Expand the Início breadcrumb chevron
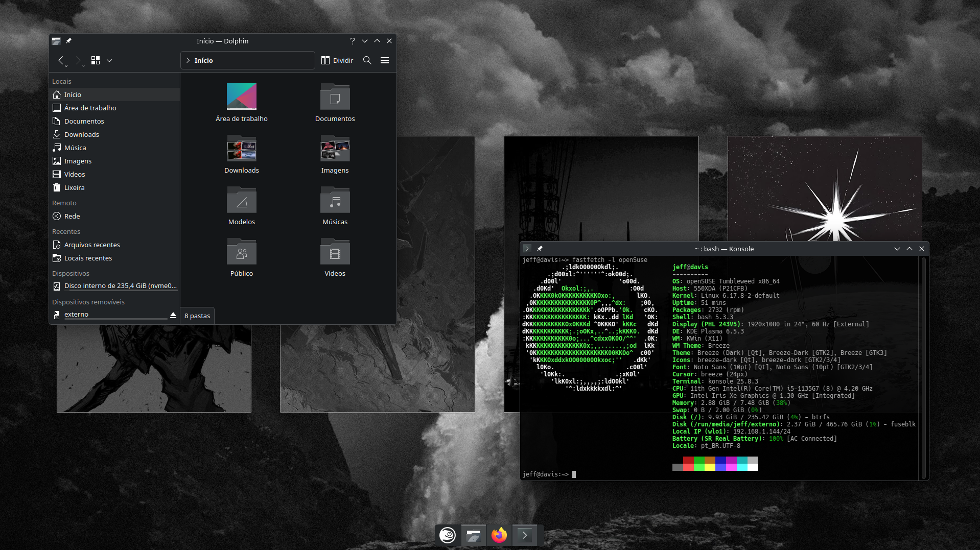The height and width of the screenshot is (550, 980). (188, 60)
